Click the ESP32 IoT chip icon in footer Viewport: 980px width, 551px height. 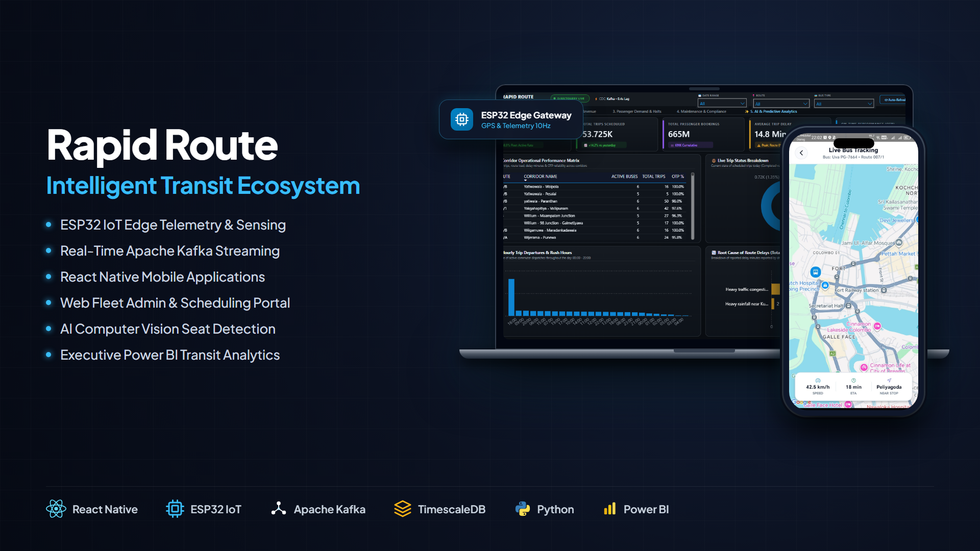pos(175,509)
